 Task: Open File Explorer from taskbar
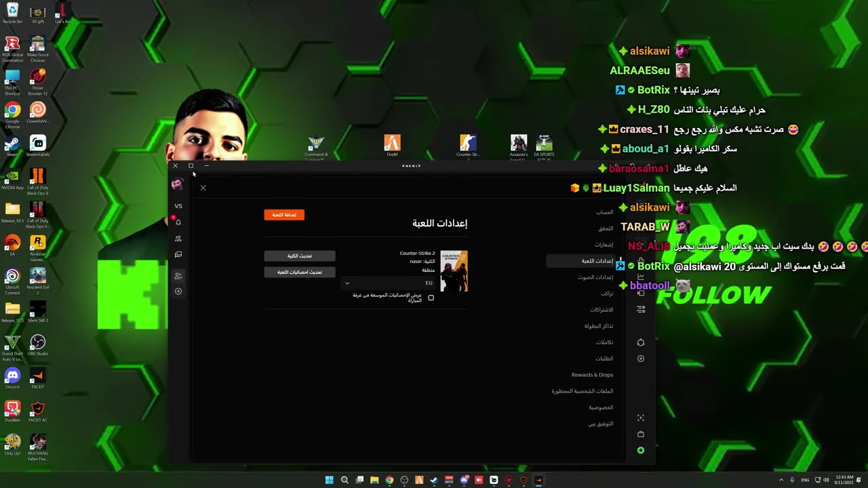pos(374,481)
